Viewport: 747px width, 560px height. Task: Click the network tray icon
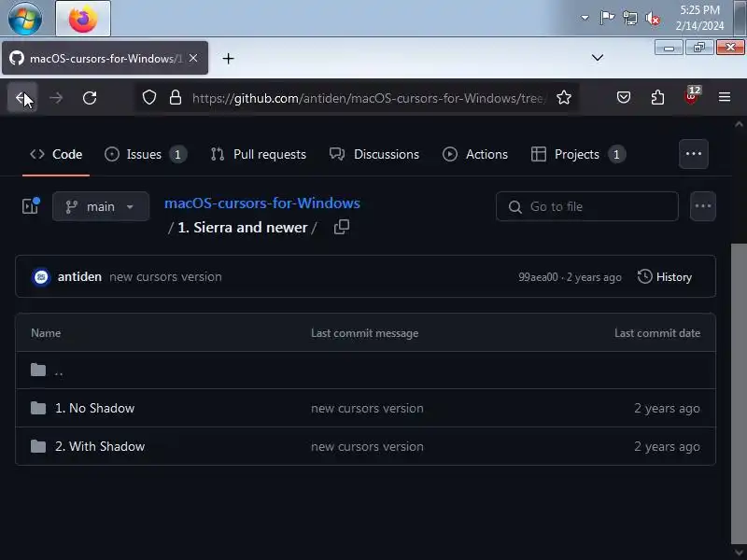(630, 19)
